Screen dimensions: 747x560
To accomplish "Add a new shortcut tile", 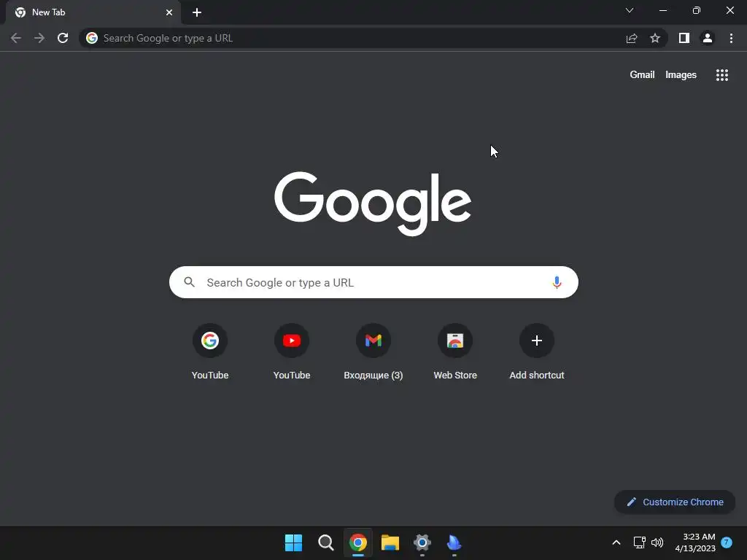I will click(537, 352).
